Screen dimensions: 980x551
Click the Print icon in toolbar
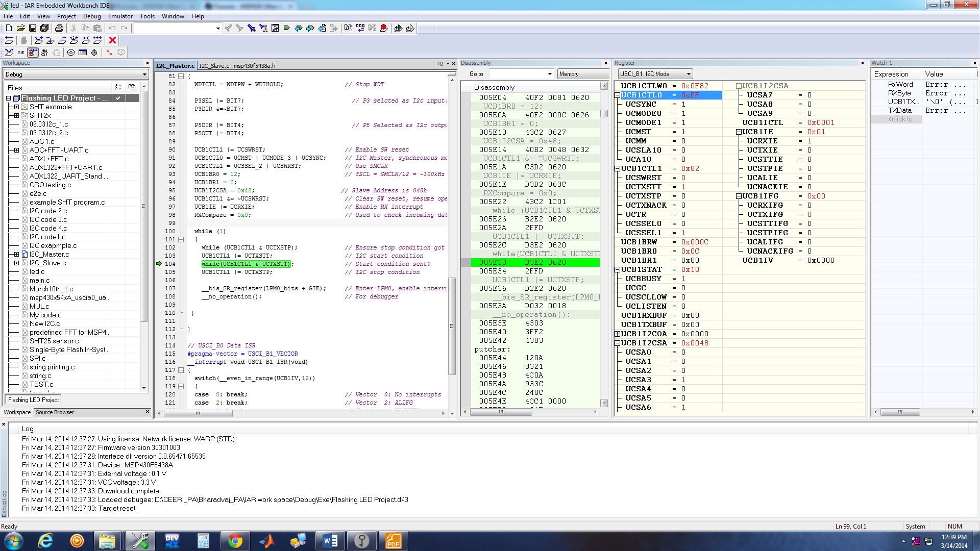59,28
